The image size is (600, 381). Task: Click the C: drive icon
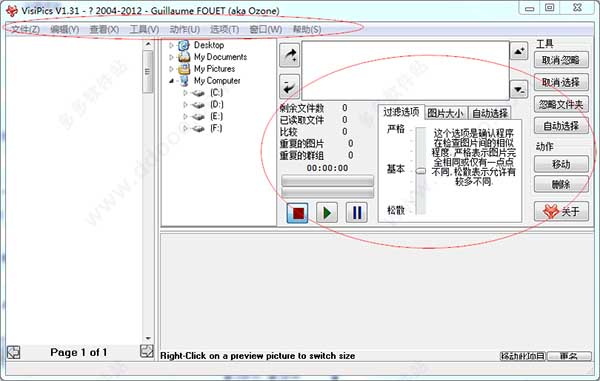point(198,93)
